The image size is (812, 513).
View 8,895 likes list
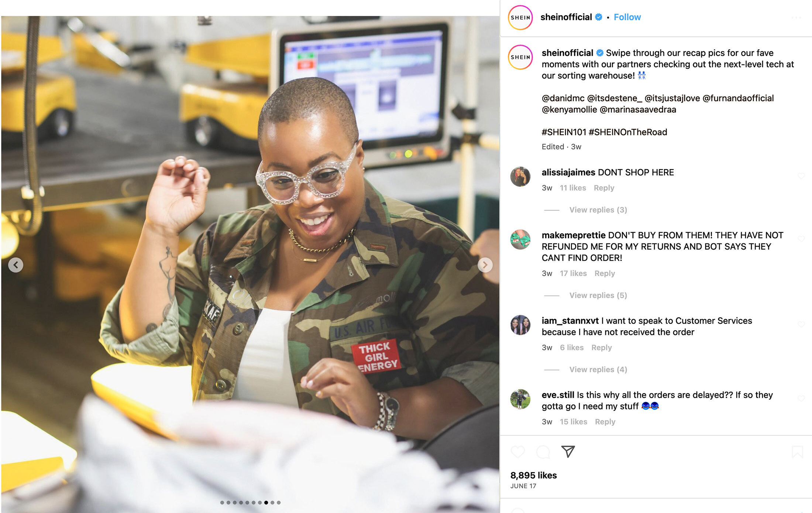point(533,475)
